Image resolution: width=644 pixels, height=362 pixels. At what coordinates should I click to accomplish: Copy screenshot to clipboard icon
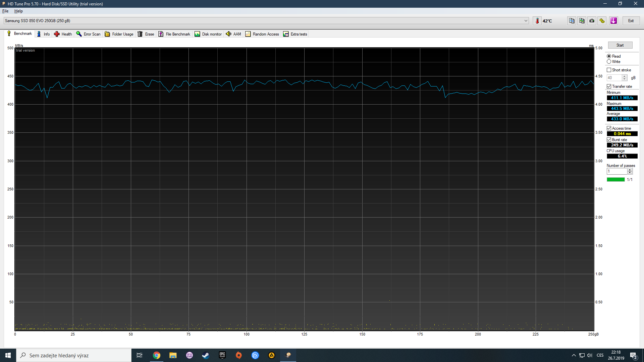point(582,21)
